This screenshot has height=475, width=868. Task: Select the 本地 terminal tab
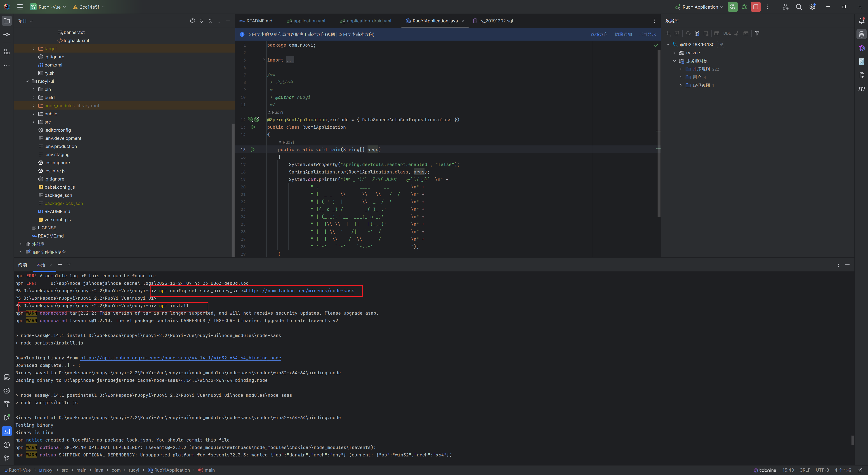tap(41, 265)
